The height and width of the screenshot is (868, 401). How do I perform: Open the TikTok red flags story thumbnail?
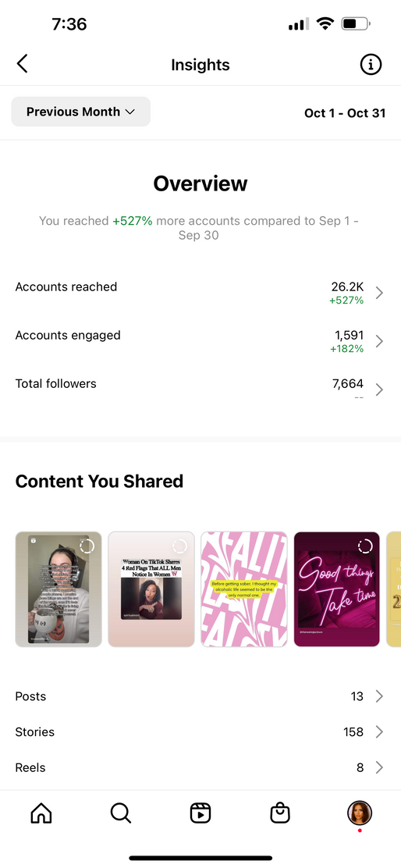151,589
